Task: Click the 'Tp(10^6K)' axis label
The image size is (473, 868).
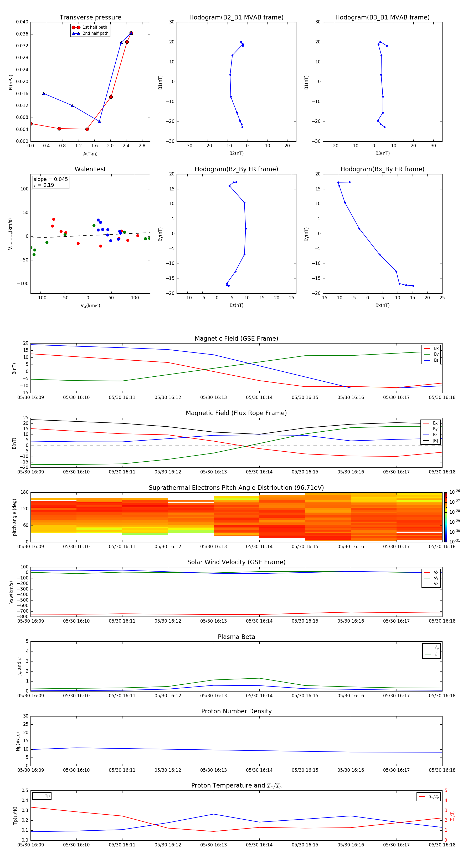Action: click(x=15, y=815)
